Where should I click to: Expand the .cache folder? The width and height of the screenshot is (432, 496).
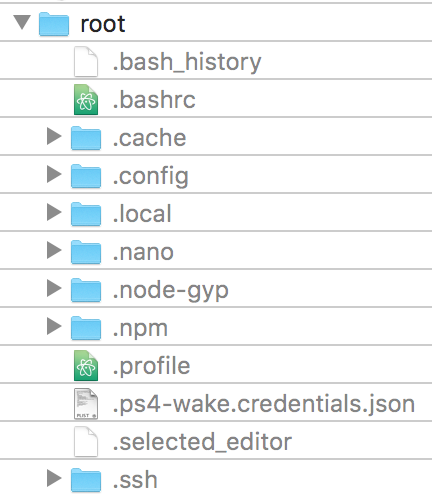point(54,136)
